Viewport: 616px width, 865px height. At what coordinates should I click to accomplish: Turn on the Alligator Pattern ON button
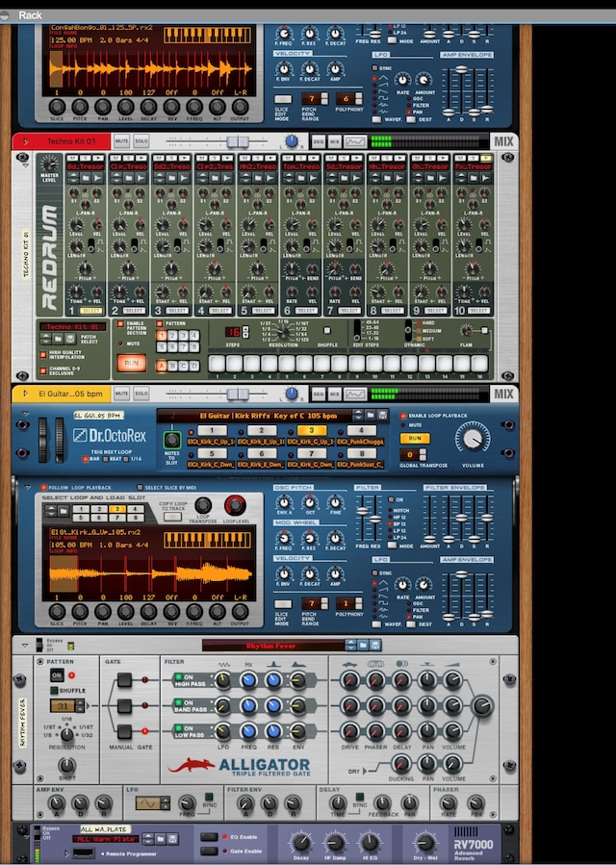click(x=57, y=676)
